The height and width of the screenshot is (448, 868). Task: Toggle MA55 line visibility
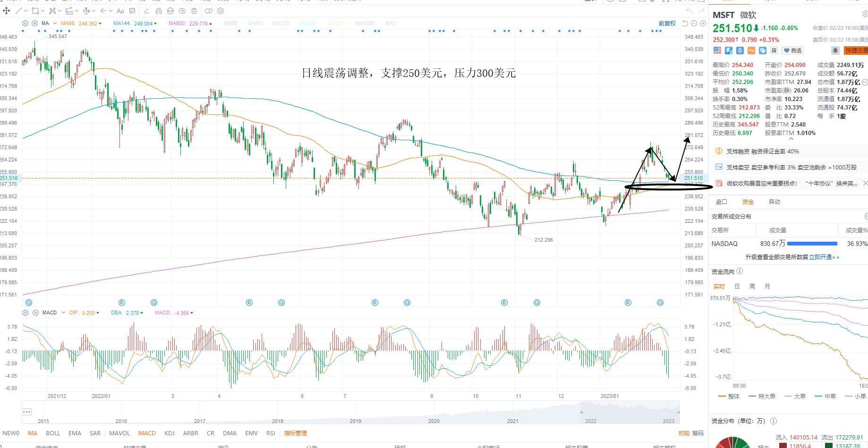[81, 23]
